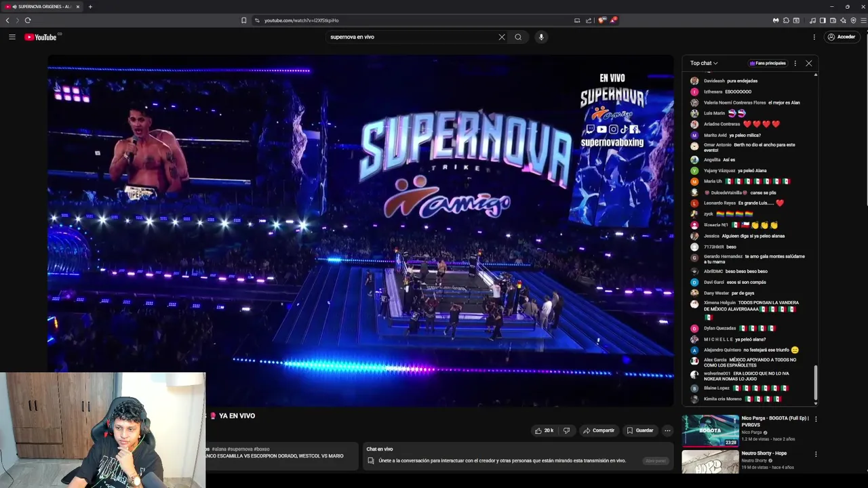Open the extensions puzzle icon
868x488 pixels.
pos(786,20)
